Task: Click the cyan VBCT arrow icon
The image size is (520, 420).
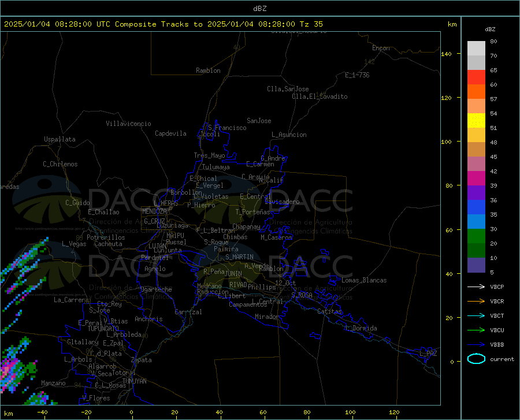Action: pos(476,315)
